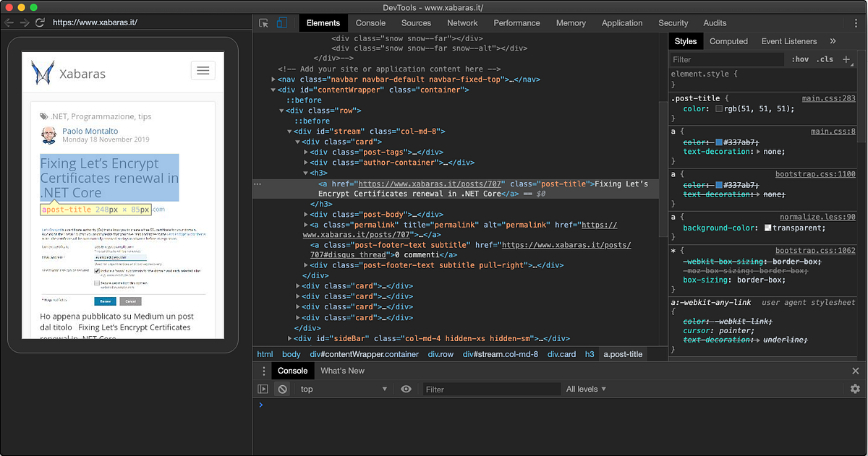
Task: Expand the sideBar div node
Action: 289,338
